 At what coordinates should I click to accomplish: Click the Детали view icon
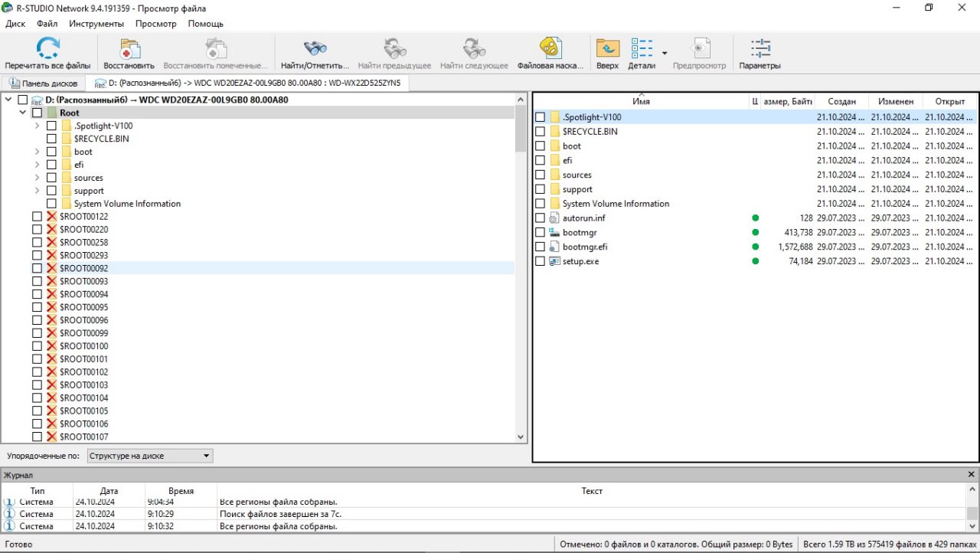pyautogui.click(x=642, y=49)
